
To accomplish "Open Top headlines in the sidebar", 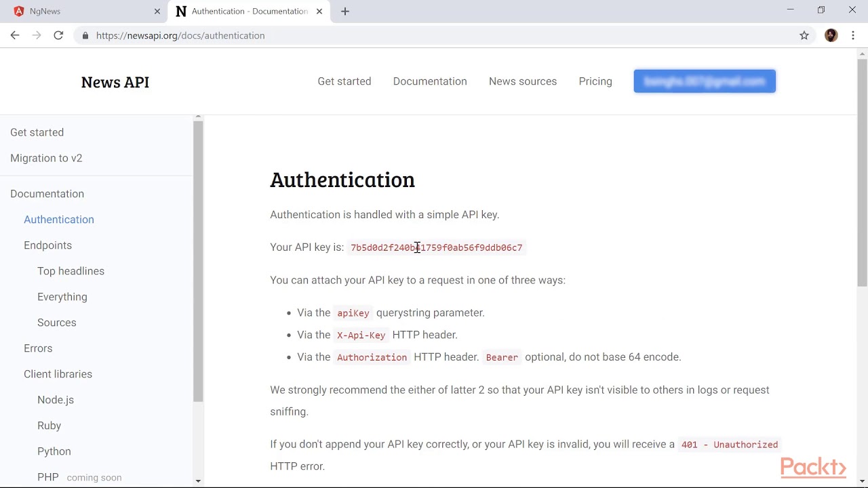I will pyautogui.click(x=71, y=271).
